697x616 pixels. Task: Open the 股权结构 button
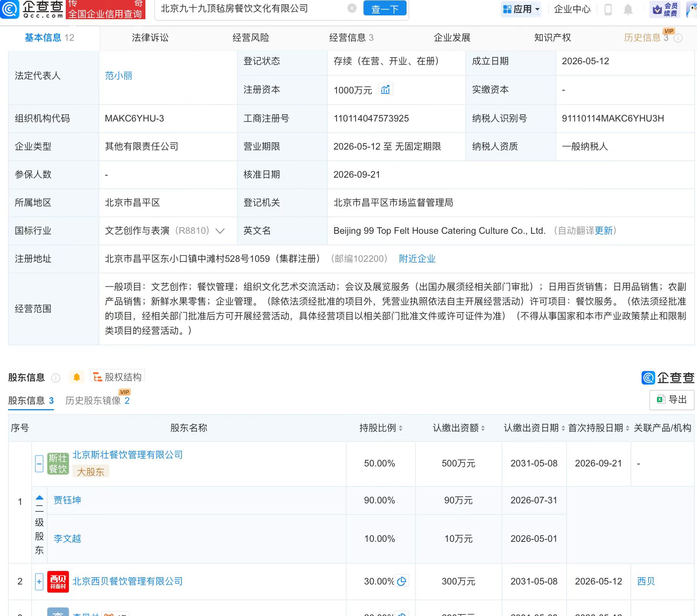point(118,377)
